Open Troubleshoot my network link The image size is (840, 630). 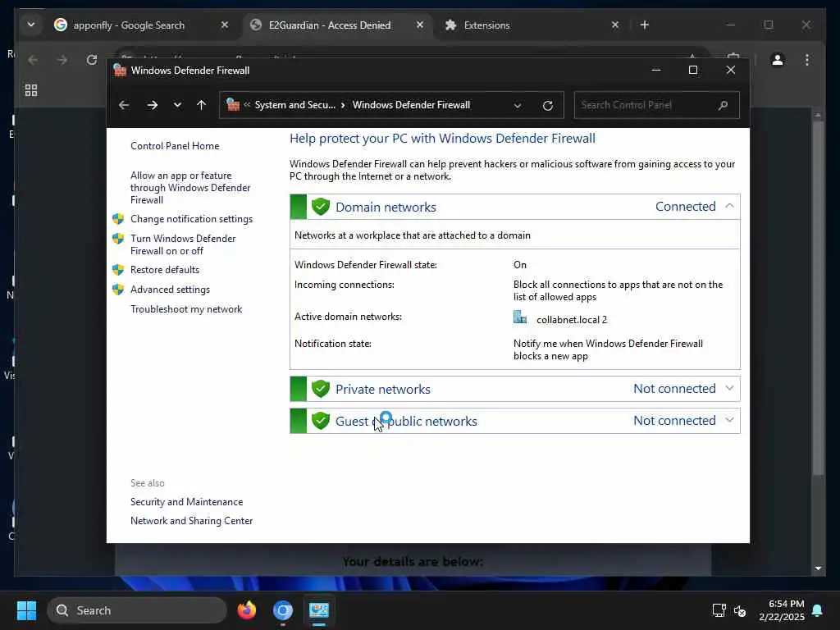tap(186, 309)
